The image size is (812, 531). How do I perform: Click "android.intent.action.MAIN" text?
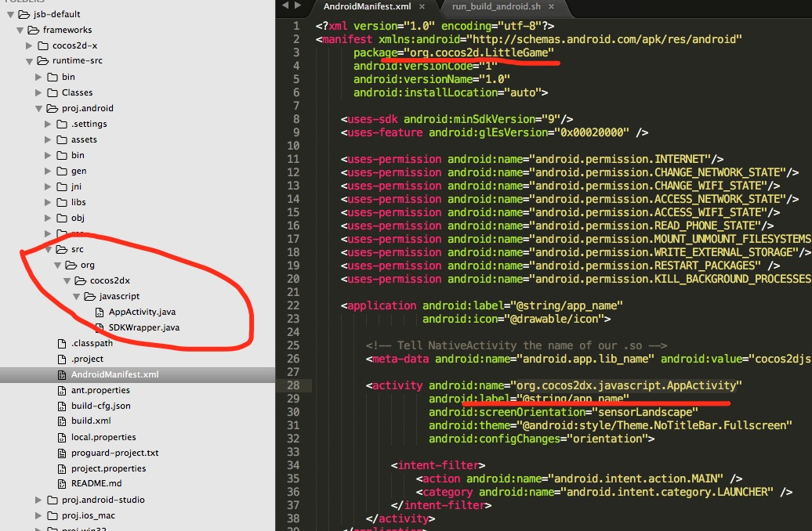pyautogui.click(x=636, y=479)
